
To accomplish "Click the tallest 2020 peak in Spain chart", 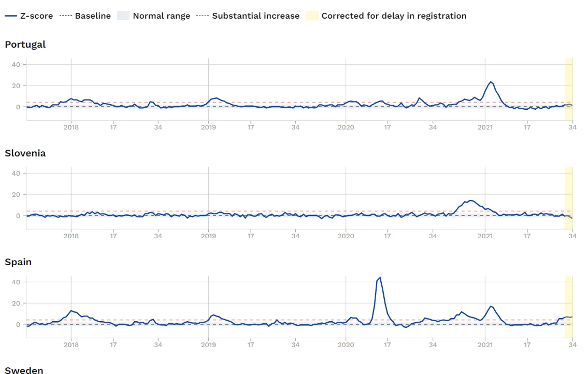I will pyautogui.click(x=380, y=278).
